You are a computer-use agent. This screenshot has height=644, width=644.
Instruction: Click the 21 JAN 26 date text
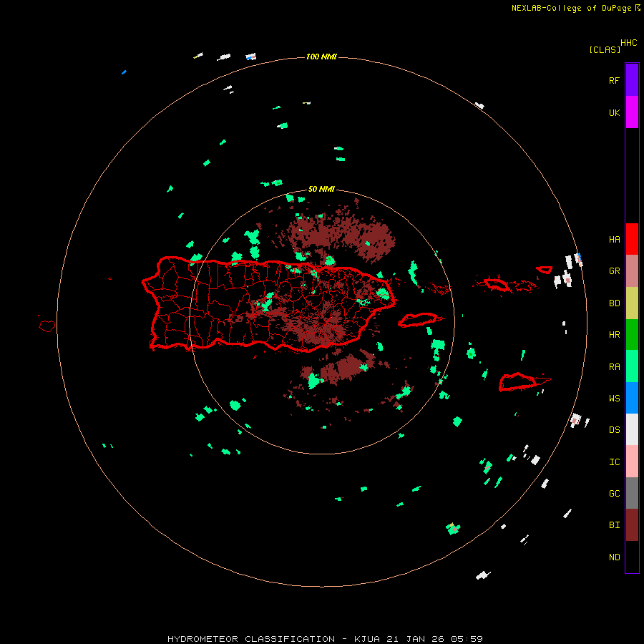click(x=415, y=639)
